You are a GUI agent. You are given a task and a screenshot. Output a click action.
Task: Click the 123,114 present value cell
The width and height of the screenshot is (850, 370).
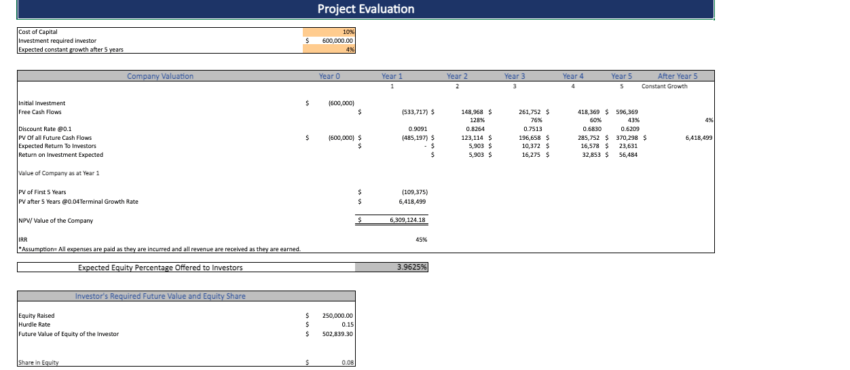point(473,138)
